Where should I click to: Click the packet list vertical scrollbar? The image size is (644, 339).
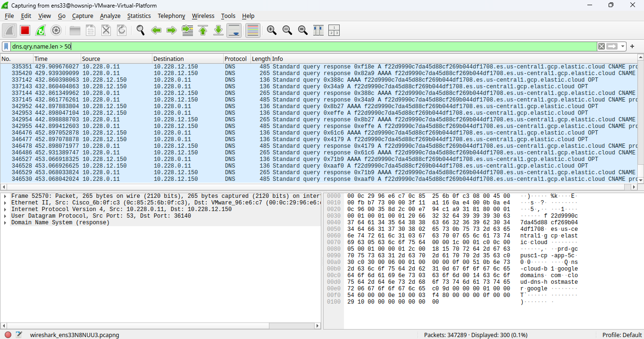[x=640, y=119]
